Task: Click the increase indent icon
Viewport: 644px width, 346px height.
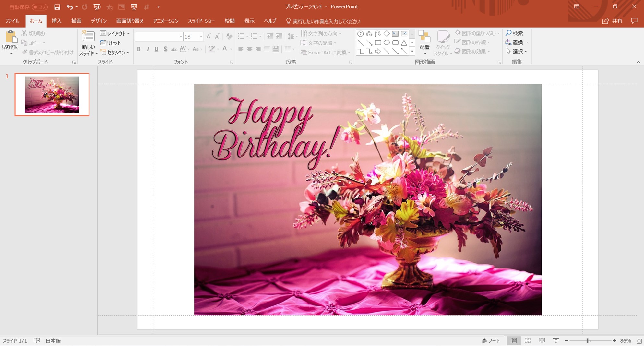Action: [279, 36]
